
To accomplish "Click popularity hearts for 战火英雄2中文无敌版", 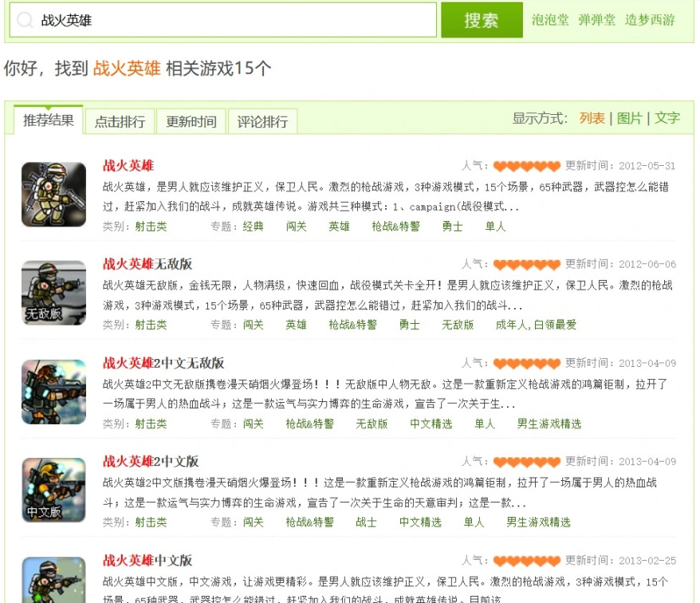I will pos(527,364).
